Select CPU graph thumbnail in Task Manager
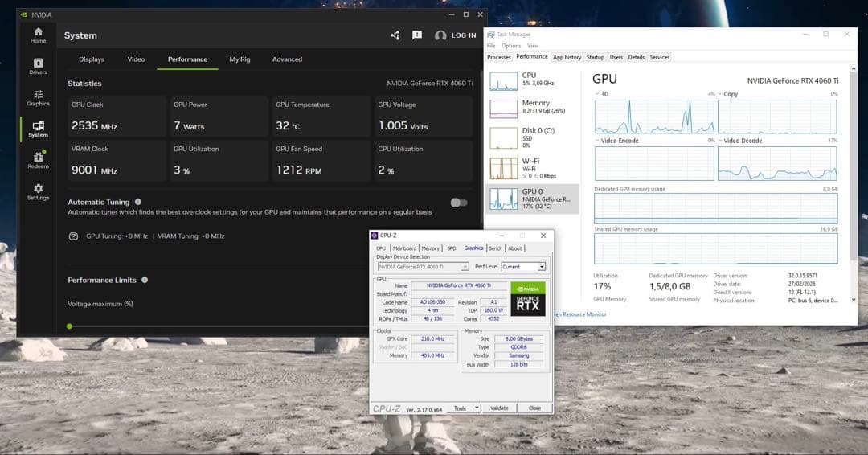The width and height of the screenshot is (868, 455). point(503,81)
